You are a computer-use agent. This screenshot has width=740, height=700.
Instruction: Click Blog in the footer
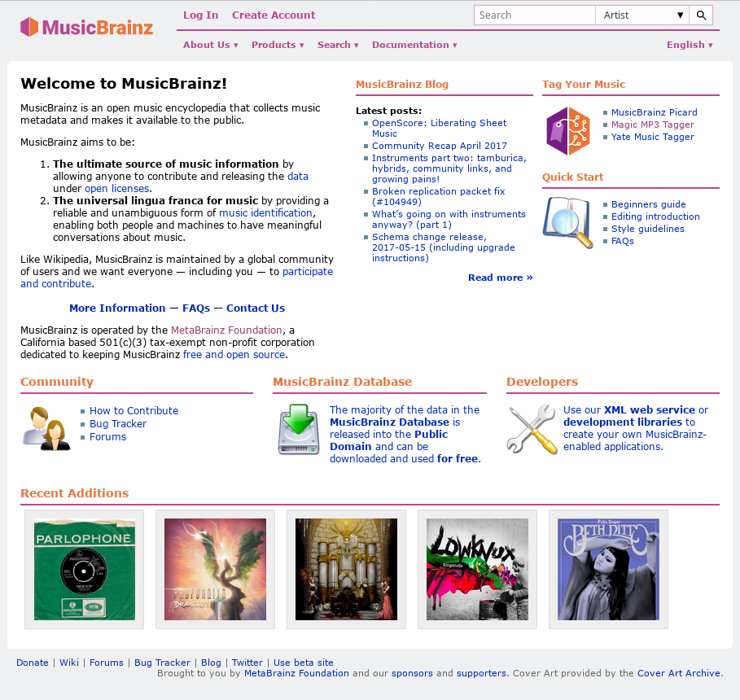pos(211,663)
